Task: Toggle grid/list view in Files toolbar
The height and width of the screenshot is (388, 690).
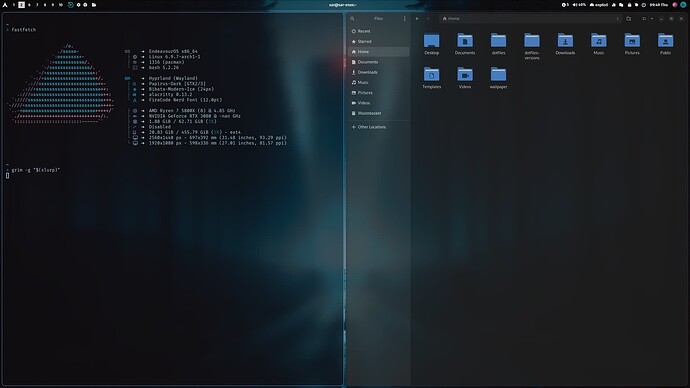Action: click(644, 18)
